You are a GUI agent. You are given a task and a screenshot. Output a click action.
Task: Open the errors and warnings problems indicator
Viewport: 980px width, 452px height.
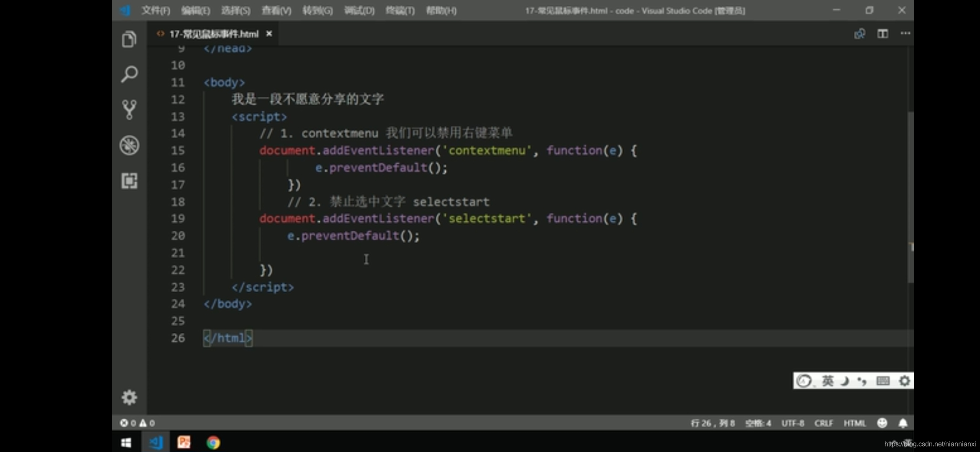click(137, 423)
